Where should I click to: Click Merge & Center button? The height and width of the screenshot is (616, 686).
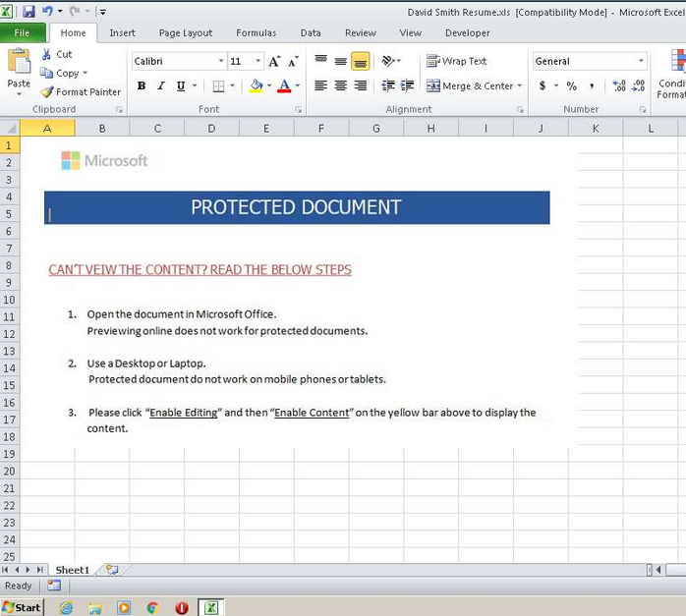coord(470,85)
